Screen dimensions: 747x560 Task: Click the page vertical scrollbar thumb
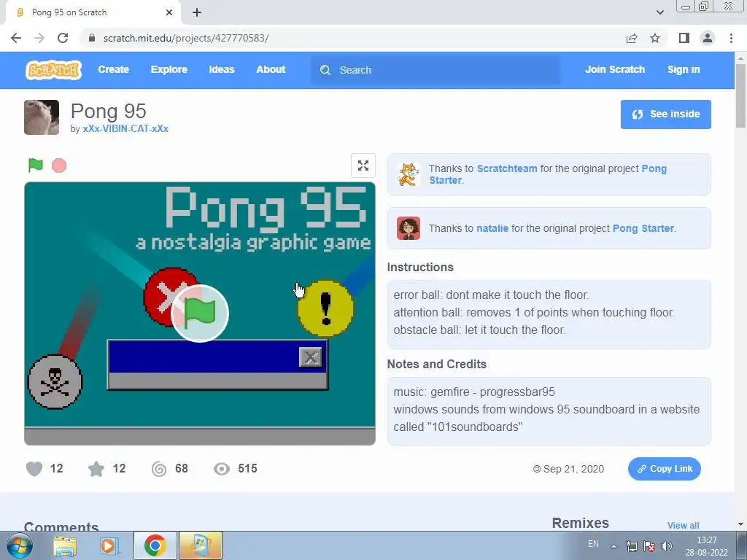click(740, 96)
